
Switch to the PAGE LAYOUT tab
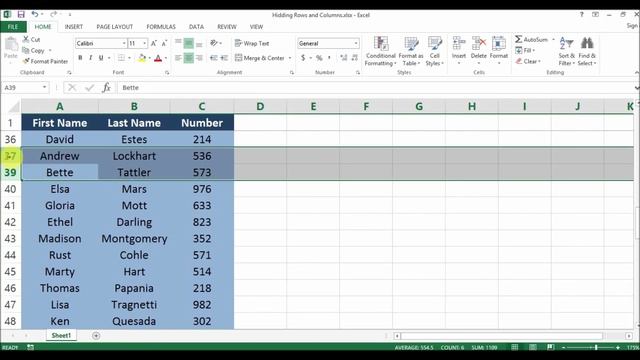[115, 27]
